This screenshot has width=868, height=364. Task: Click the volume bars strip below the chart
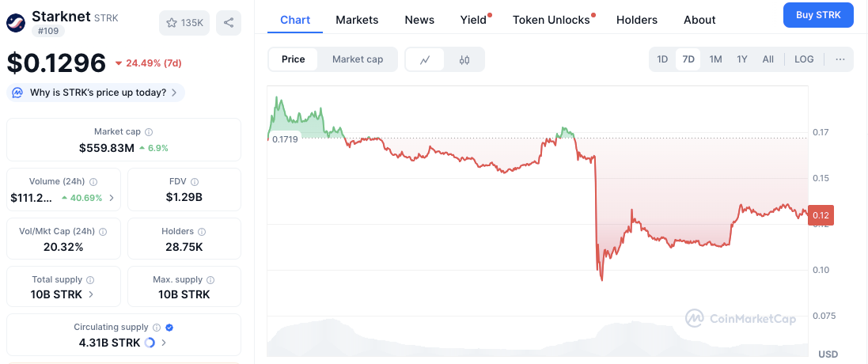pyautogui.click(x=538, y=340)
